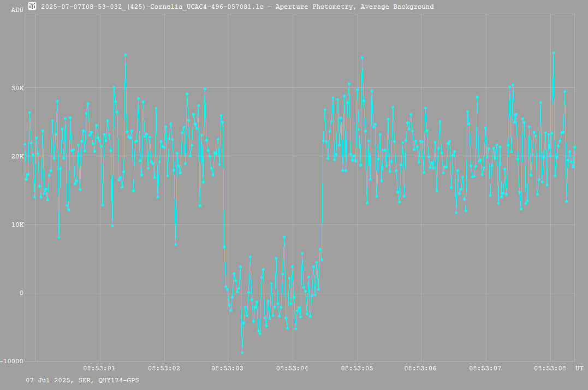Click the 30K y-axis label
The height and width of the screenshot is (390, 588).
pos(17,88)
